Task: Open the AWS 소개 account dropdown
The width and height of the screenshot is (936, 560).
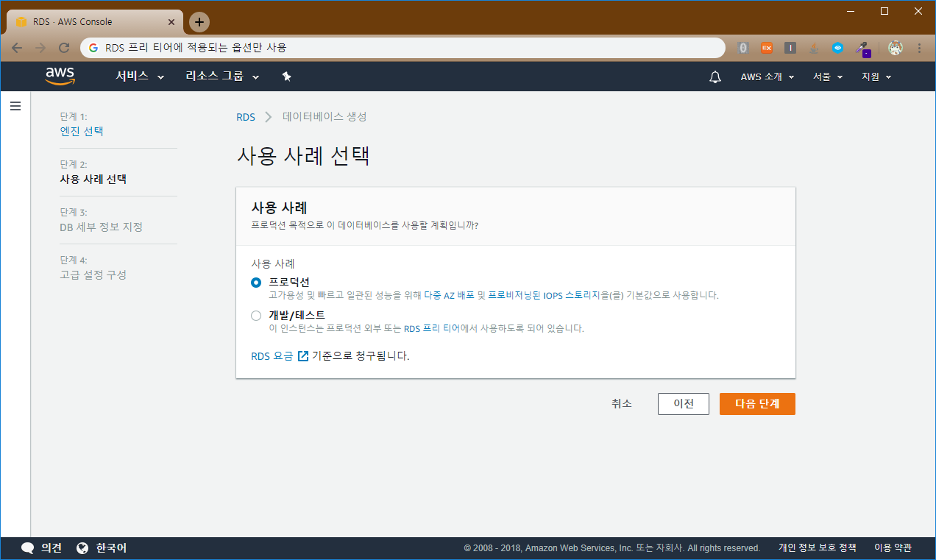Action: pos(767,77)
